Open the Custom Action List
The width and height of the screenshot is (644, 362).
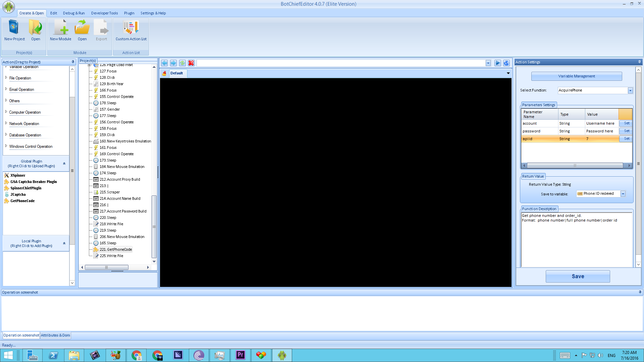tap(131, 27)
